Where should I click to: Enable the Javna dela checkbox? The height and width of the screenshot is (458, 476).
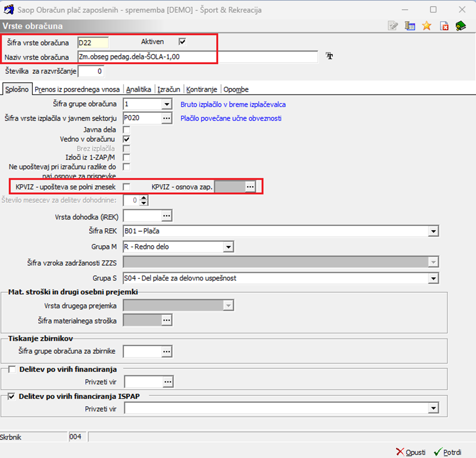click(126, 130)
